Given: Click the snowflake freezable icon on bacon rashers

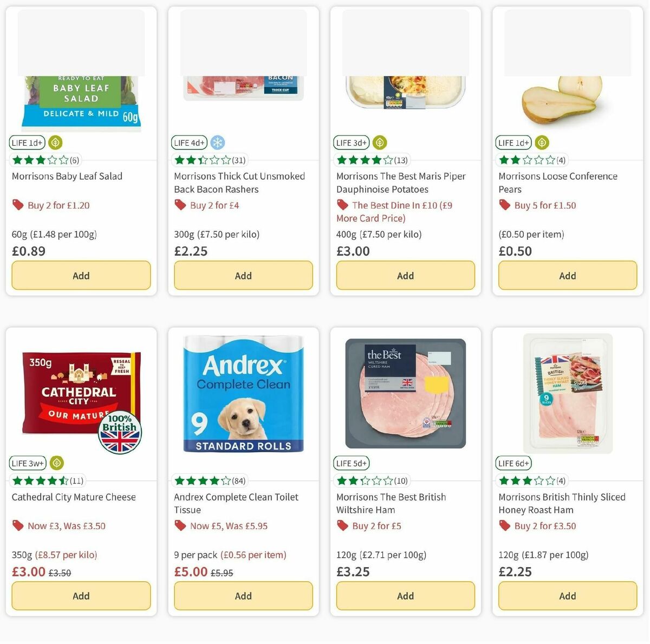Looking at the screenshot, I should (x=217, y=142).
